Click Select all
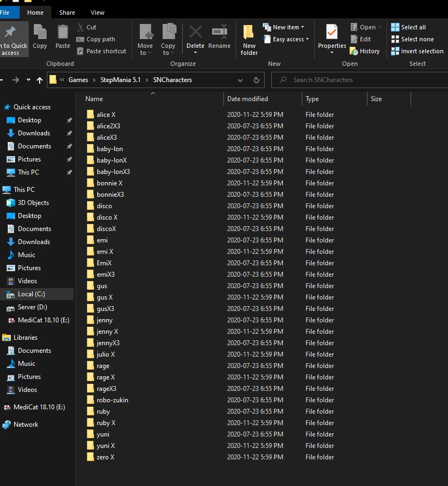 408,27
